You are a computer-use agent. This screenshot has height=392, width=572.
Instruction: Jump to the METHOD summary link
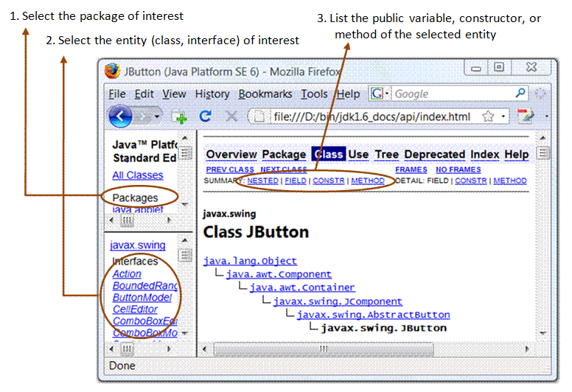click(x=367, y=181)
